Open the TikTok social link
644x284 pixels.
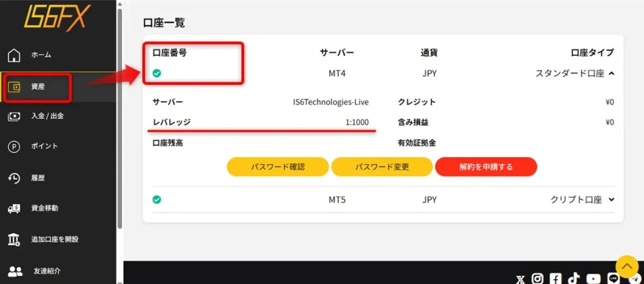[574, 279]
